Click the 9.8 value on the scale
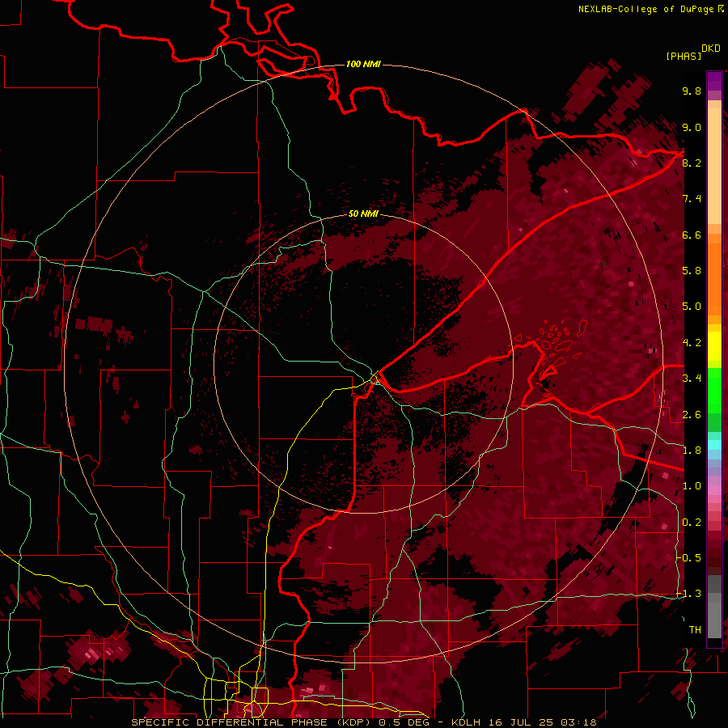 [692, 91]
